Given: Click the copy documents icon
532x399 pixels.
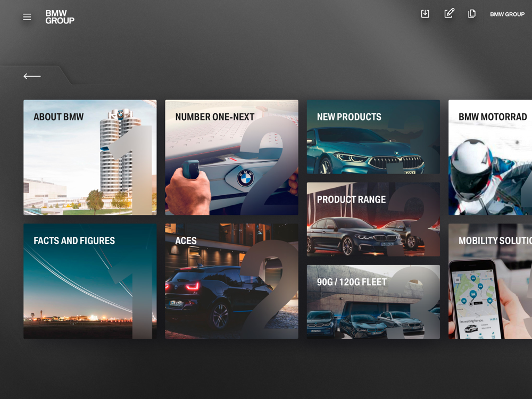Looking at the screenshot, I should coord(472,14).
